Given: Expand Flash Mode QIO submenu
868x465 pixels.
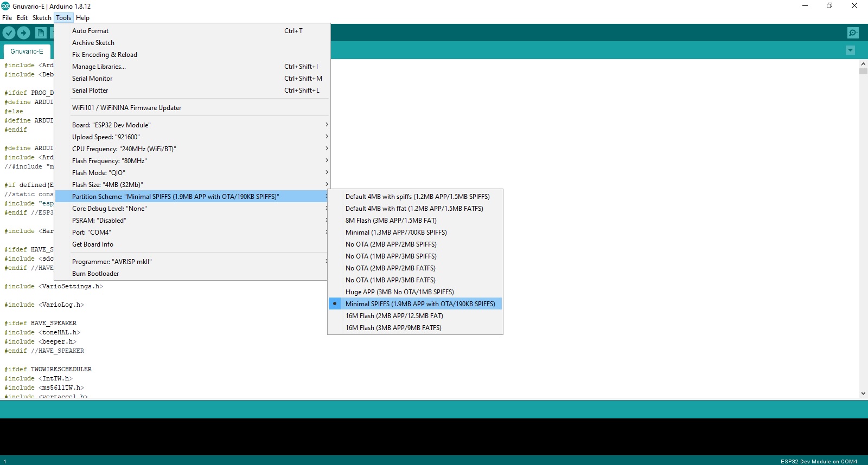Looking at the screenshot, I should click(x=193, y=173).
